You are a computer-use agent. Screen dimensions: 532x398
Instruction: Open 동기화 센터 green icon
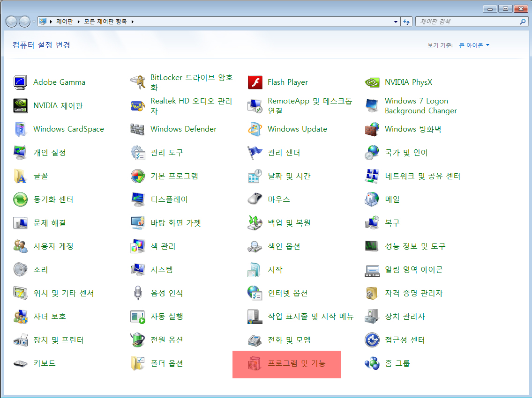20,199
